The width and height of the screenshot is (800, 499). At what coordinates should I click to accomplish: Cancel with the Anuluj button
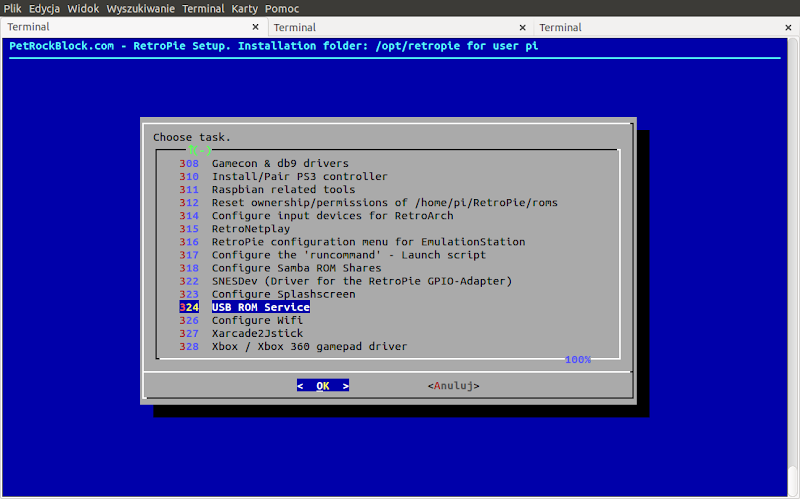pos(454,386)
